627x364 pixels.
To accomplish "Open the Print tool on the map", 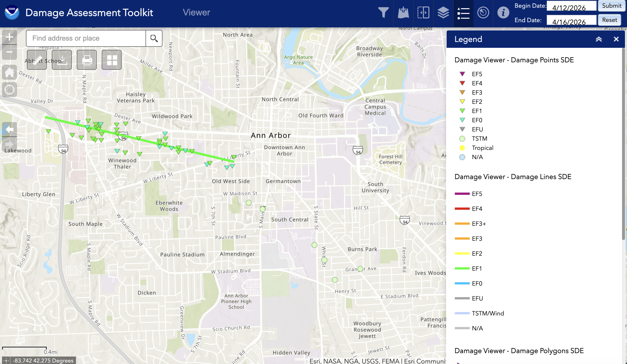I will tap(87, 60).
